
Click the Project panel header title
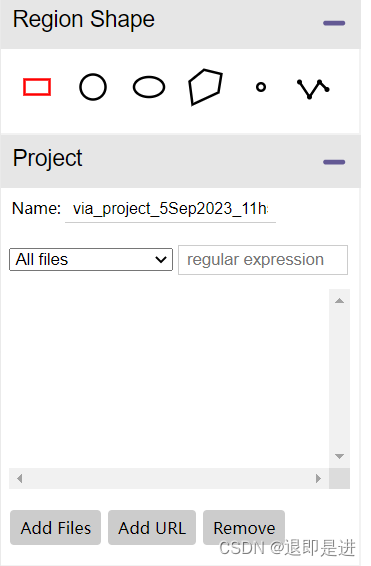[47, 158]
